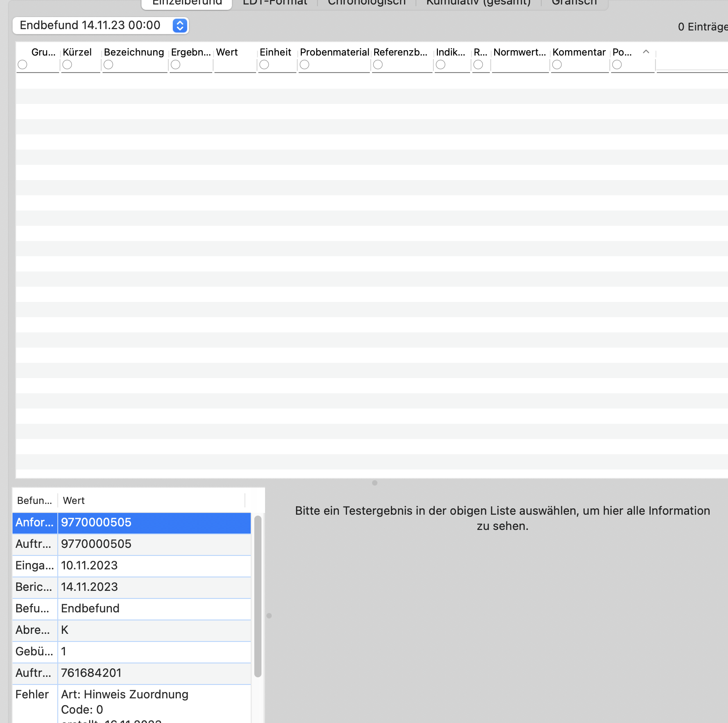Sort by the Kommentar column header
Screen dimensions: 728x723
(579, 52)
